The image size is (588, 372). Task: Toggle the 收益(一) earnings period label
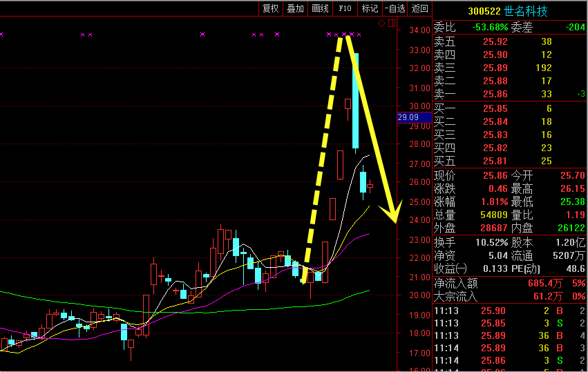pyautogui.click(x=451, y=268)
